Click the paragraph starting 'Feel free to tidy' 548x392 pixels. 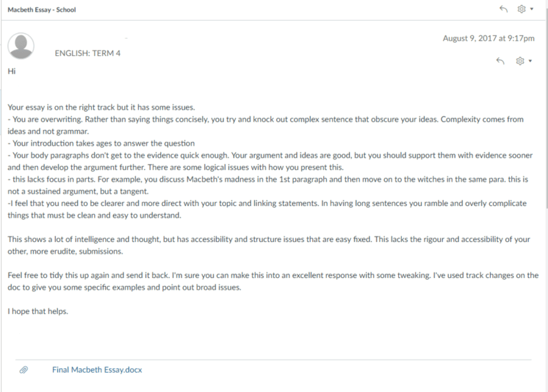coord(273,281)
